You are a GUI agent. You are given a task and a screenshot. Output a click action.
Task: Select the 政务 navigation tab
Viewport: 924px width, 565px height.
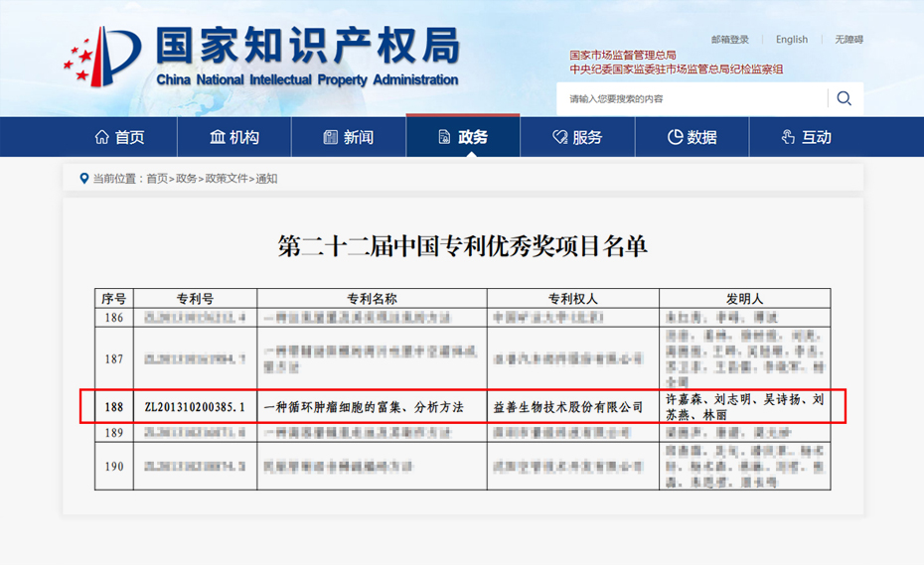pyautogui.click(x=463, y=137)
